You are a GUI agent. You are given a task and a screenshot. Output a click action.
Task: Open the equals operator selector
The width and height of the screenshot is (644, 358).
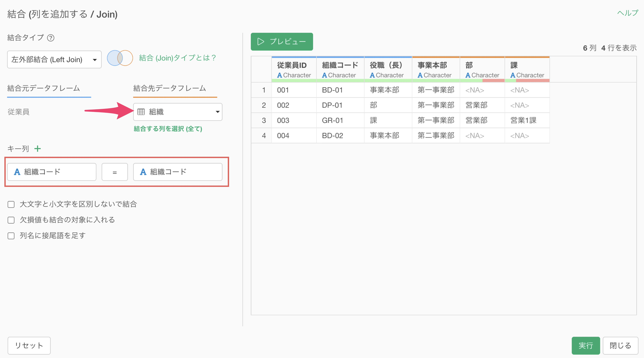coord(115,172)
